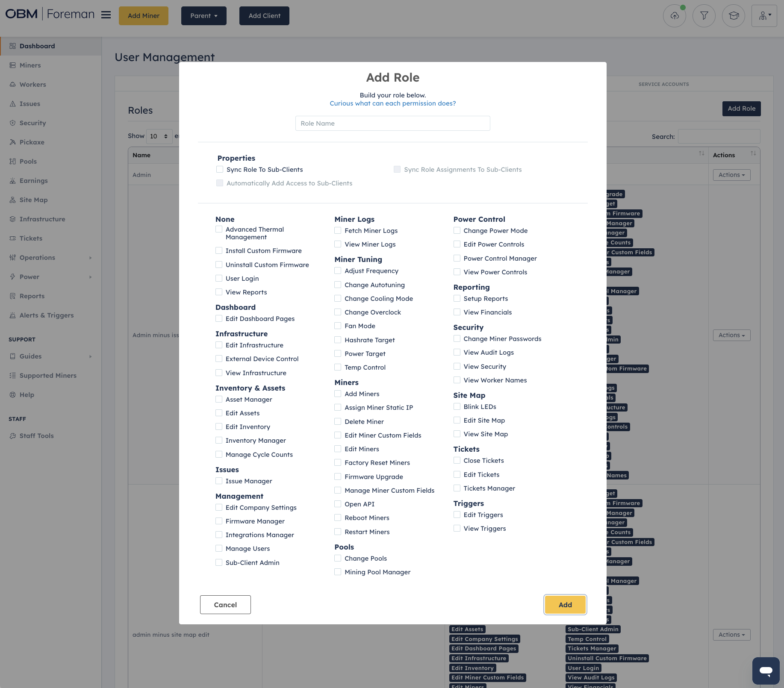784x688 pixels.
Task: Open Reports from the sidebar
Action: click(x=32, y=296)
